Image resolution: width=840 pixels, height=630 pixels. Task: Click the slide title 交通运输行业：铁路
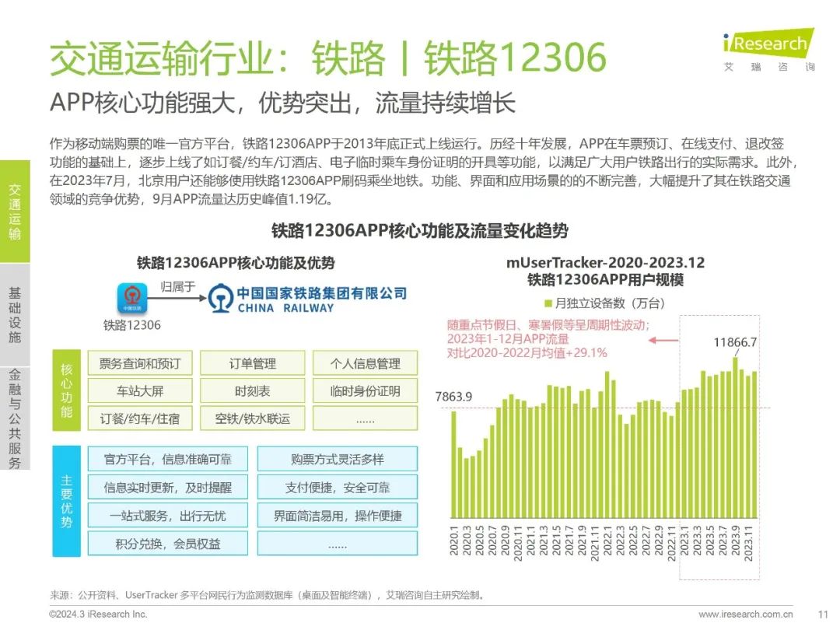(217, 58)
